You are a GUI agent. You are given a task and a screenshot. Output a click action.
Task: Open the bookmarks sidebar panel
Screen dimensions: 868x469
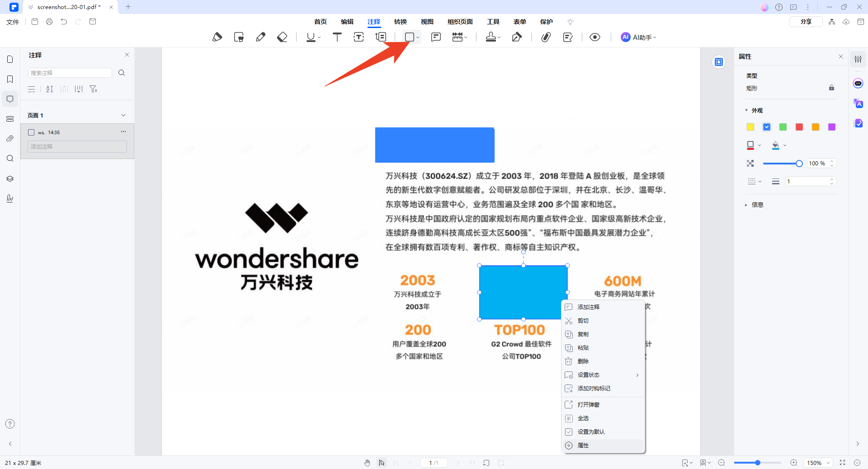pos(10,79)
